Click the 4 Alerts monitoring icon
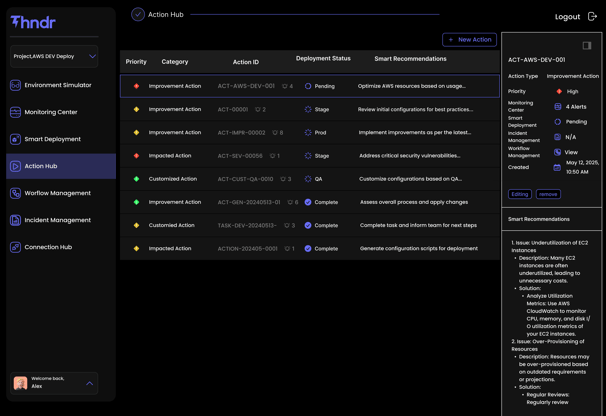This screenshot has width=606, height=416. click(557, 106)
